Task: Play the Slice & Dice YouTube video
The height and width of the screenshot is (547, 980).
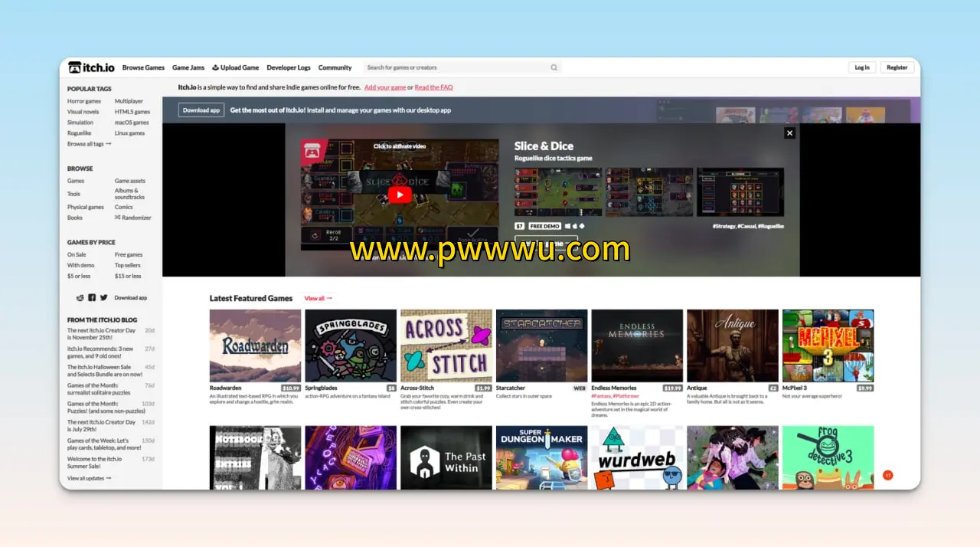Action: pyautogui.click(x=399, y=195)
